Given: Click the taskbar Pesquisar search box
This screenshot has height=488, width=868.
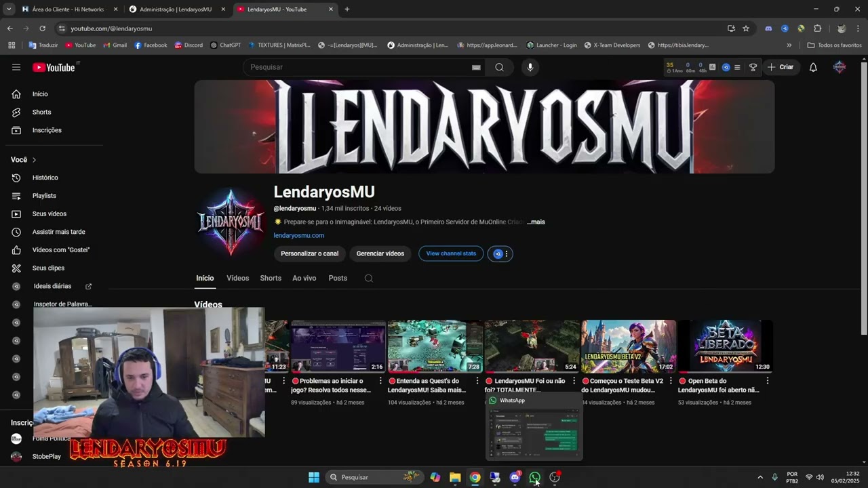Looking at the screenshot, I should (x=375, y=477).
